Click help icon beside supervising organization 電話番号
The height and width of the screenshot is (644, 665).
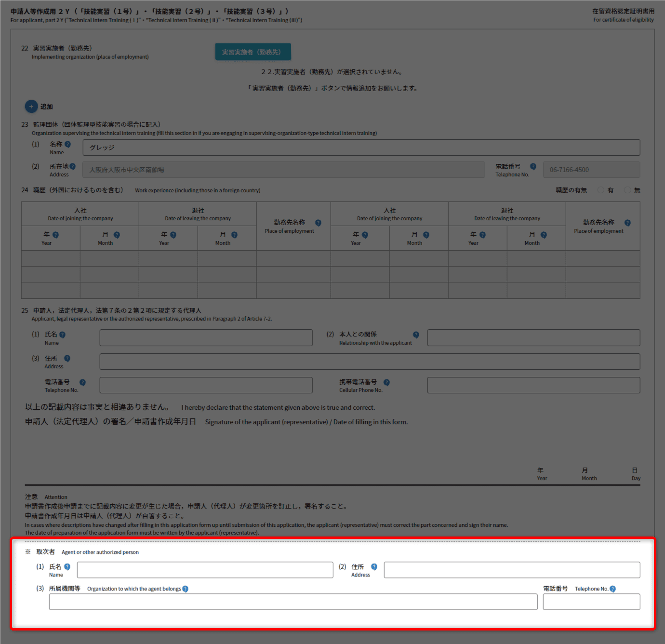[533, 166]
